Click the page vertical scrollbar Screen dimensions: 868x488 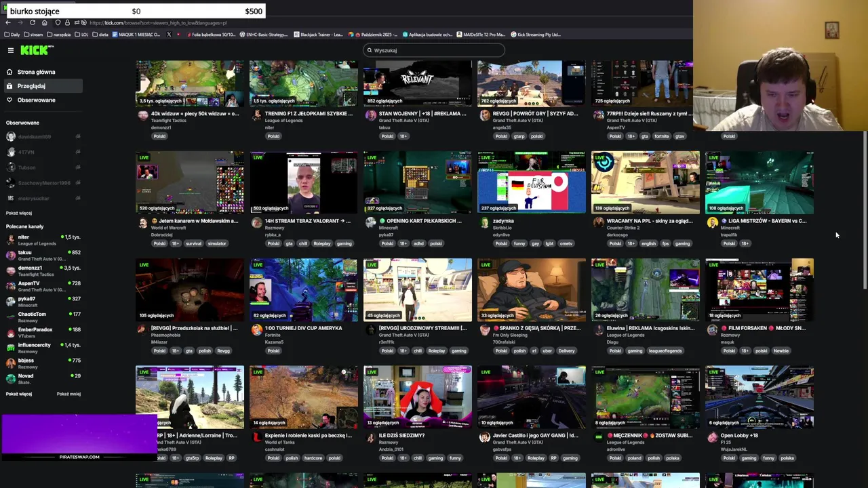864,211
